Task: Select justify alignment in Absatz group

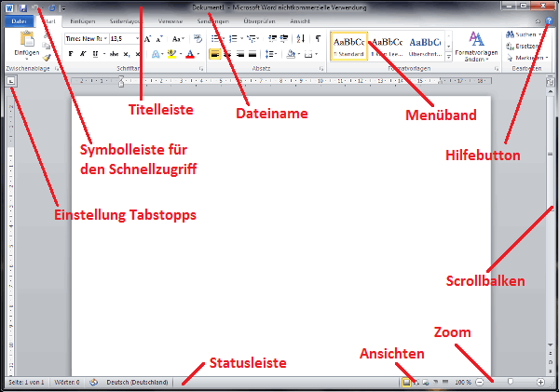Action: tap(252, 54)
